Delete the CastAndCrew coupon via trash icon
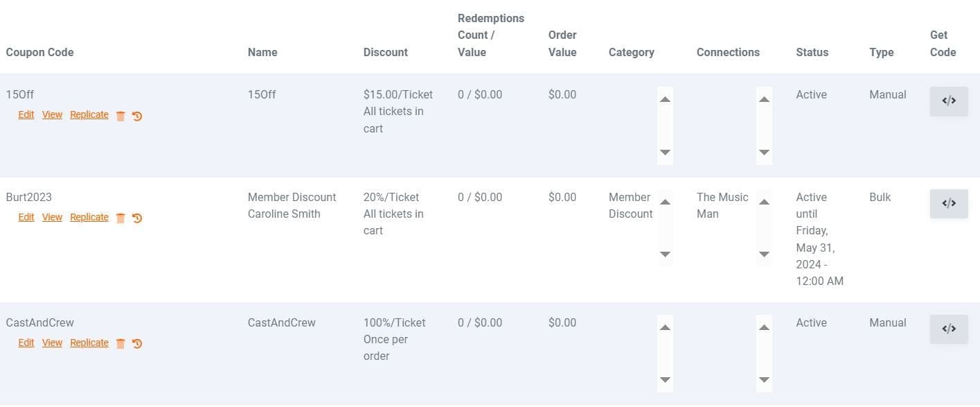 121,343
